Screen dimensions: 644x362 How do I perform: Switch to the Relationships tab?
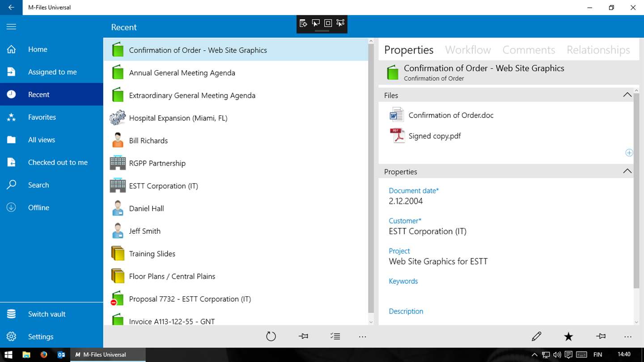tap(598, 50)
